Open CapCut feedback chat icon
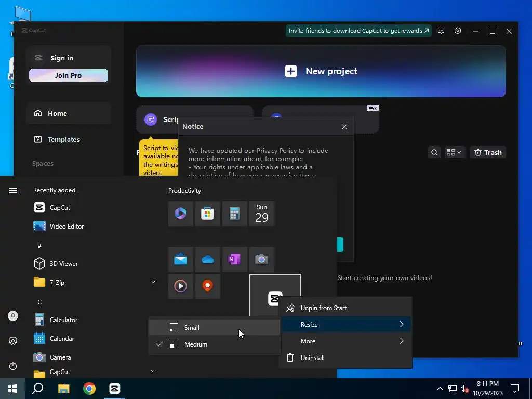This screenshot has width=532, height=399. coord(441,31)
